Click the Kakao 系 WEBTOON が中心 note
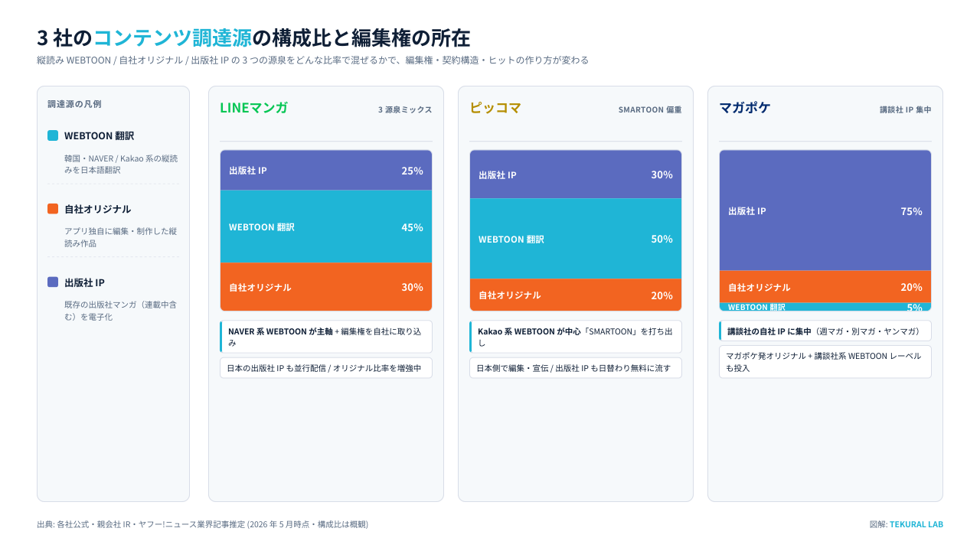980x551 pixels. click(x=576, y=337)
